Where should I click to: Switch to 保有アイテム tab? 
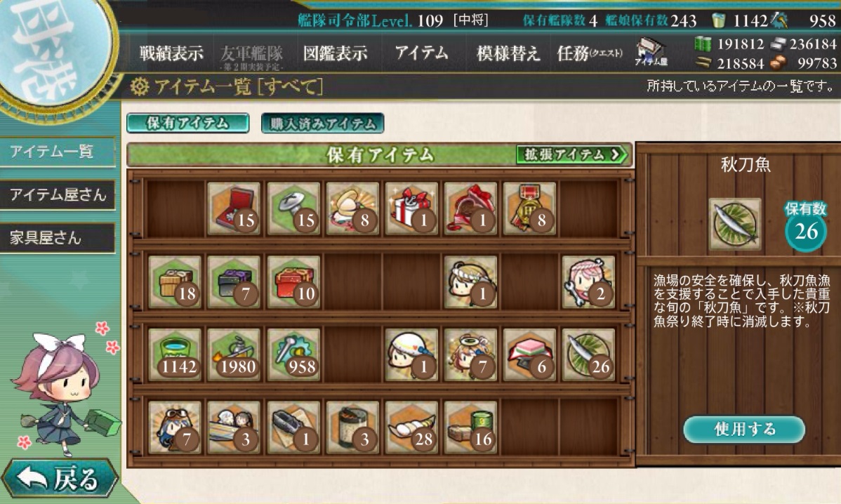pyautogui.click(x=187, y=123)
